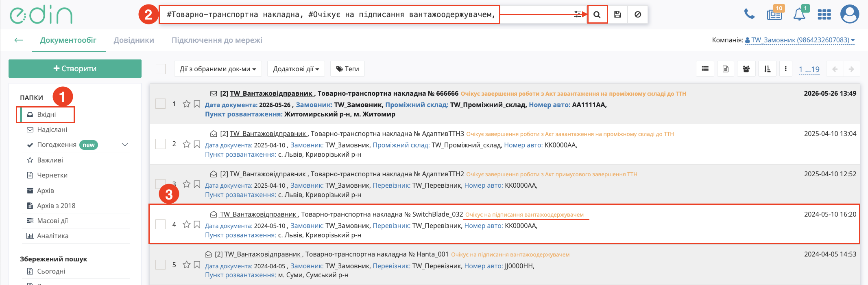Open the apps grid menu
Screen dimensions: 868x285
(x=824, y=15)
